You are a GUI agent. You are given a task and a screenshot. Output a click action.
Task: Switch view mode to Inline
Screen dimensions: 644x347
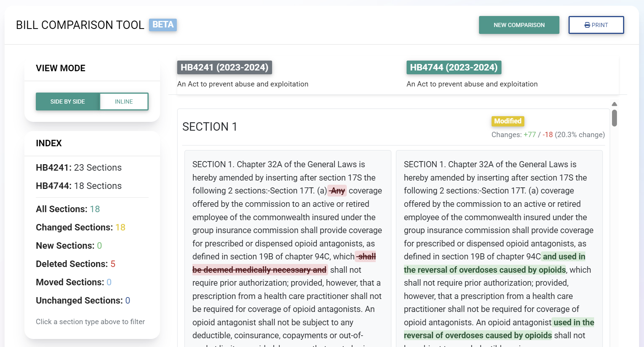(124, 102)
